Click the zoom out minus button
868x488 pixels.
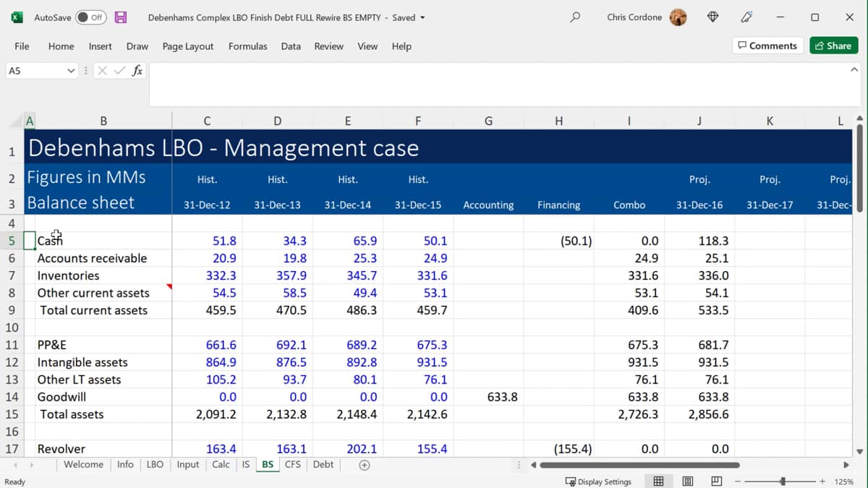point(739,481)
